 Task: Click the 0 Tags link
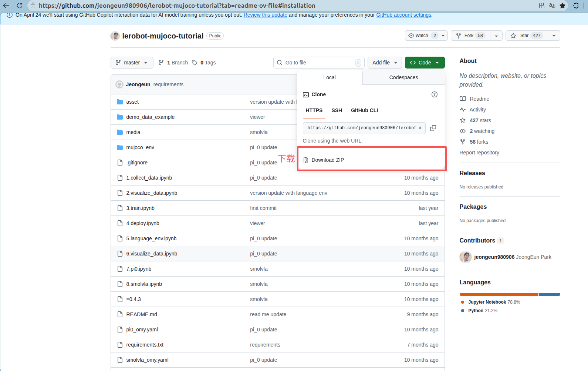(204, 63)
